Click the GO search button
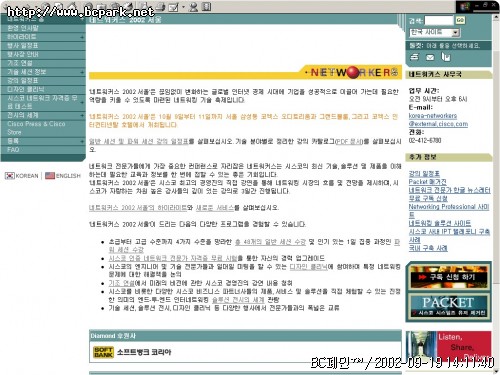500x375 pixels. (460, 20)
